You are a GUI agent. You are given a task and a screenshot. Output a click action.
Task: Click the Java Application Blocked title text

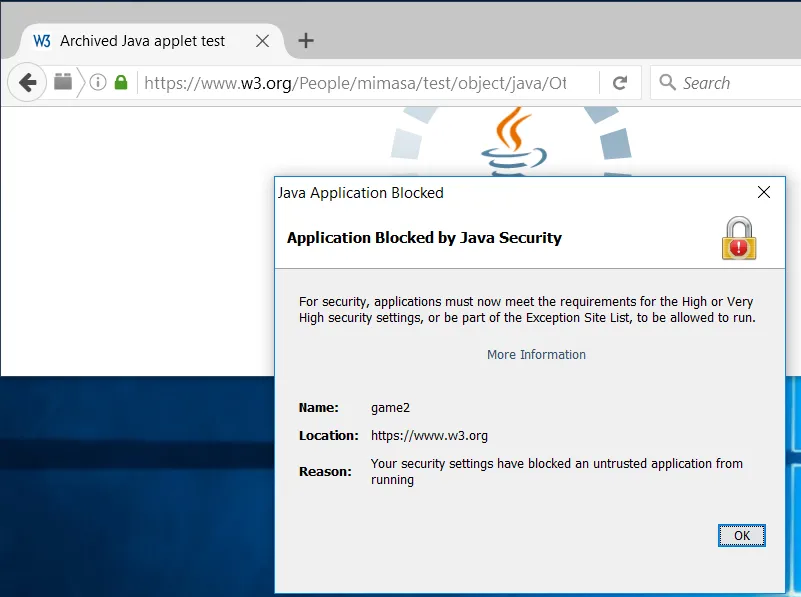361,193
